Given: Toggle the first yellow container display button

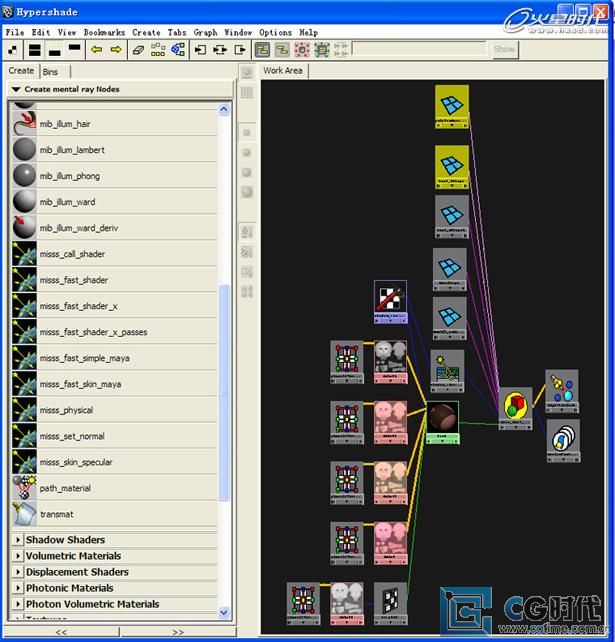Looking at the screenshot, I should point(262,50).
